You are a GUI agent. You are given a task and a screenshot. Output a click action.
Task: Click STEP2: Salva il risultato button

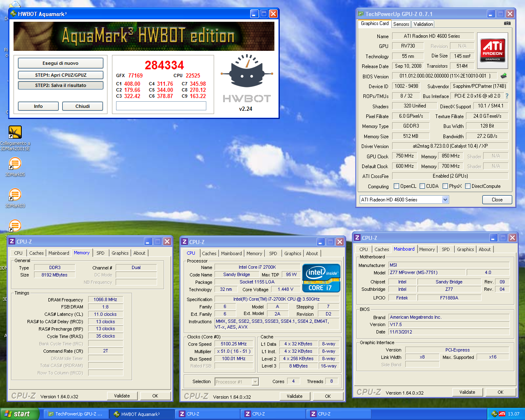coord(61,85)
